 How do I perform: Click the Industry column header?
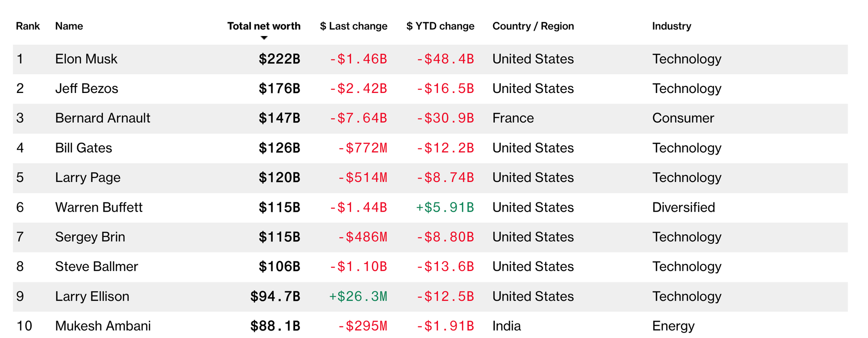[x=671, y=26]
